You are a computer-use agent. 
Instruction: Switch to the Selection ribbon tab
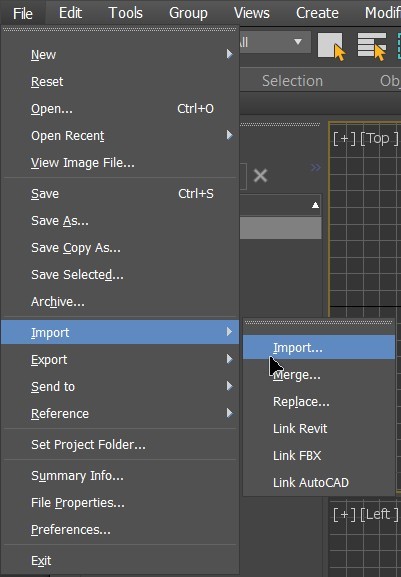(292, 81)
